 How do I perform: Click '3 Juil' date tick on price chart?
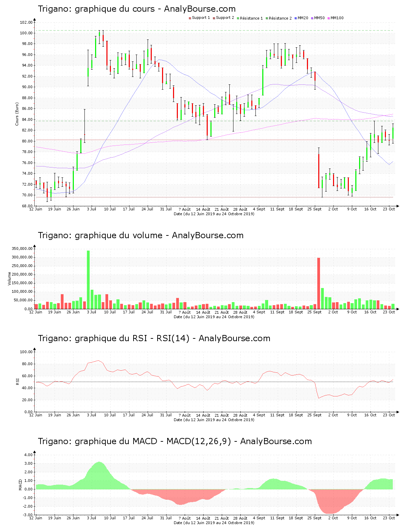pos(92,209)
